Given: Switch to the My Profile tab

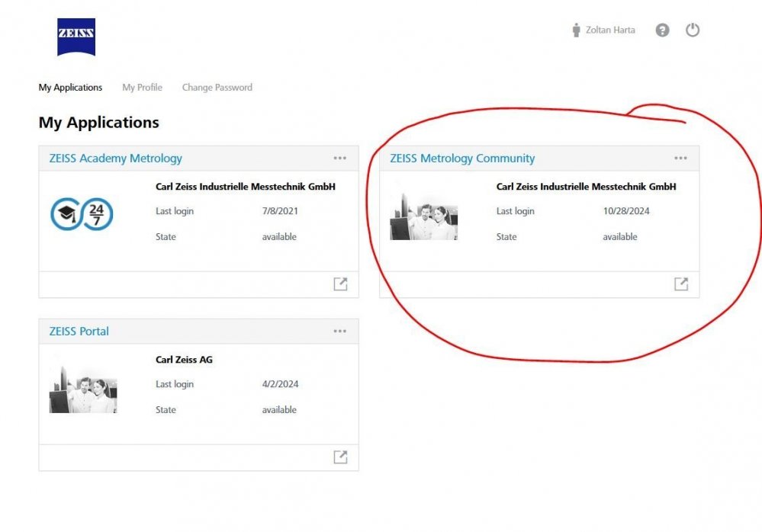Looking at the screenshot, I should click(x=142, y=88).
